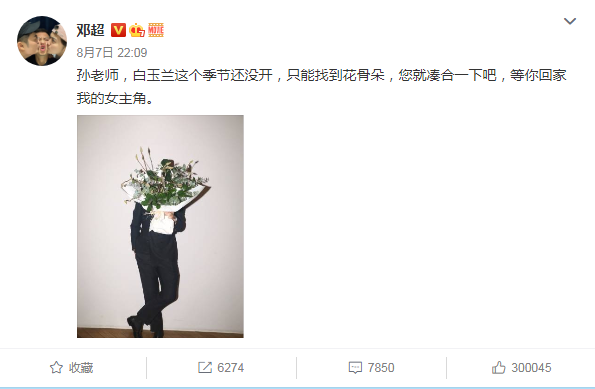Open the 邓超 username link
595x389 pixels.
[x=91, y=30]
